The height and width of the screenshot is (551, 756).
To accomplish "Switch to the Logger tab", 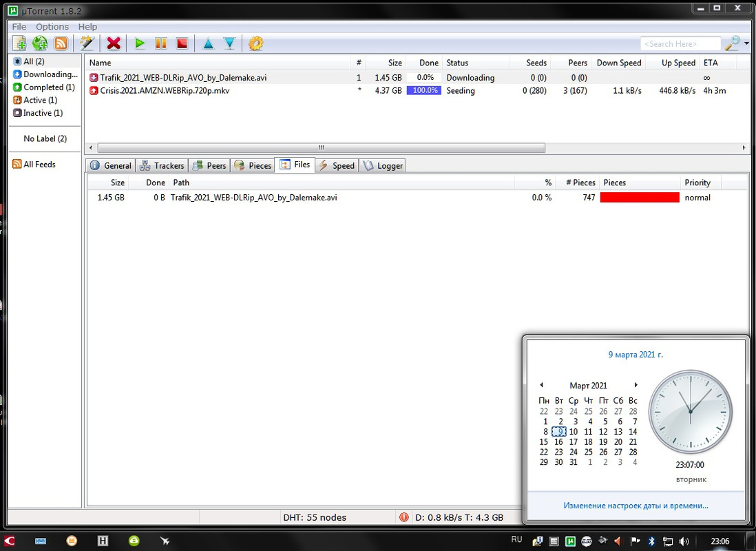I will tap(383, 165).
